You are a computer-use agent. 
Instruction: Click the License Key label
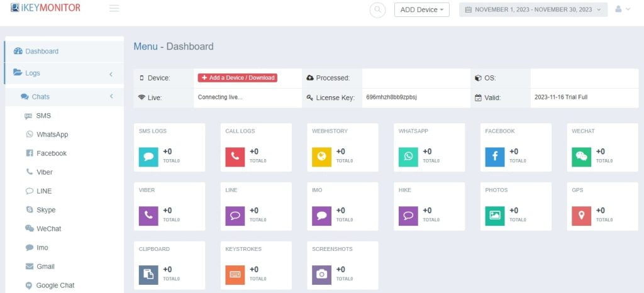pyautogui.click(x=331, y=97)
